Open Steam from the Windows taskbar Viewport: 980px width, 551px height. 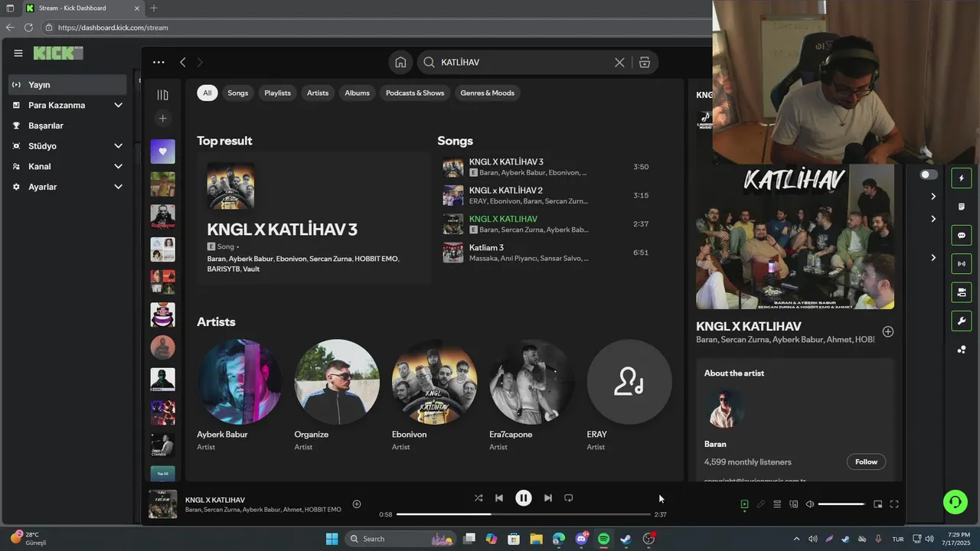pos(626,539)
